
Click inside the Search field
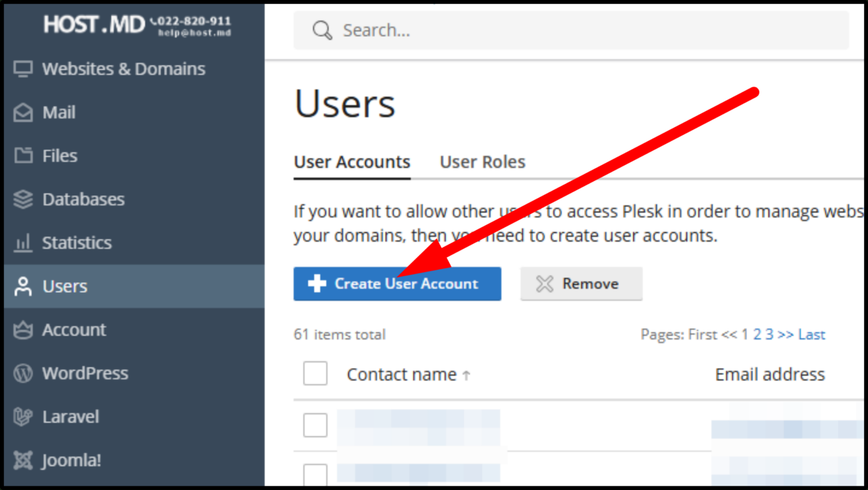(571, 30)
